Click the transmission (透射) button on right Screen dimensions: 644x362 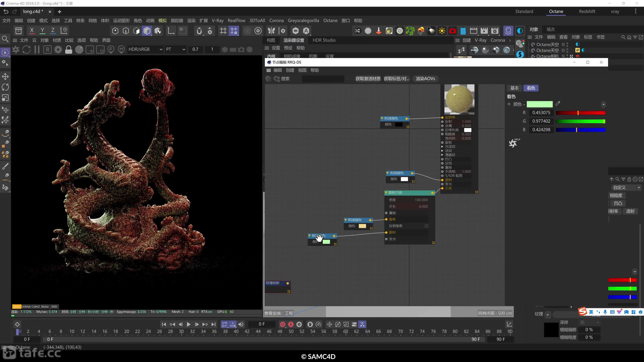pyautogui.click(x=630, y=211)
